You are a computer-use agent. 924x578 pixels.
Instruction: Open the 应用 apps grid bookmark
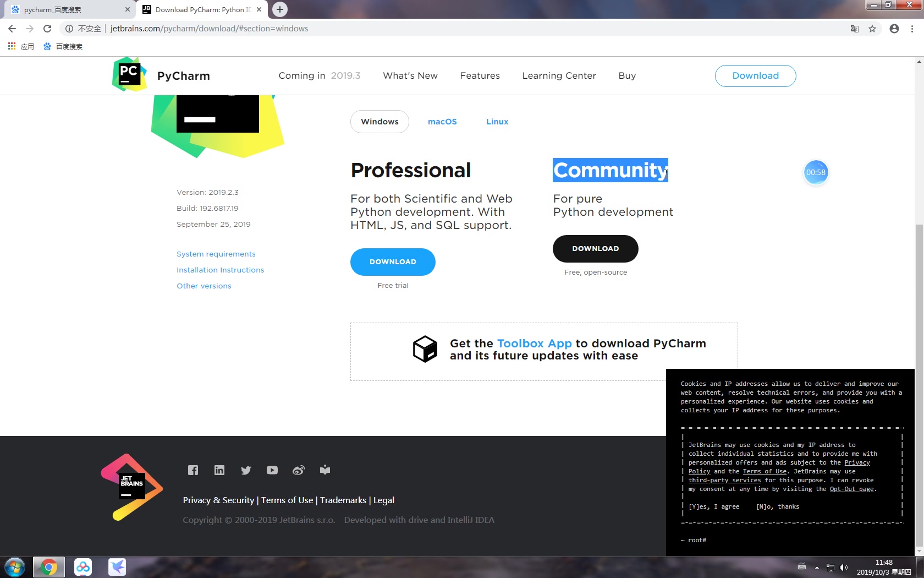tap(21, 46)
